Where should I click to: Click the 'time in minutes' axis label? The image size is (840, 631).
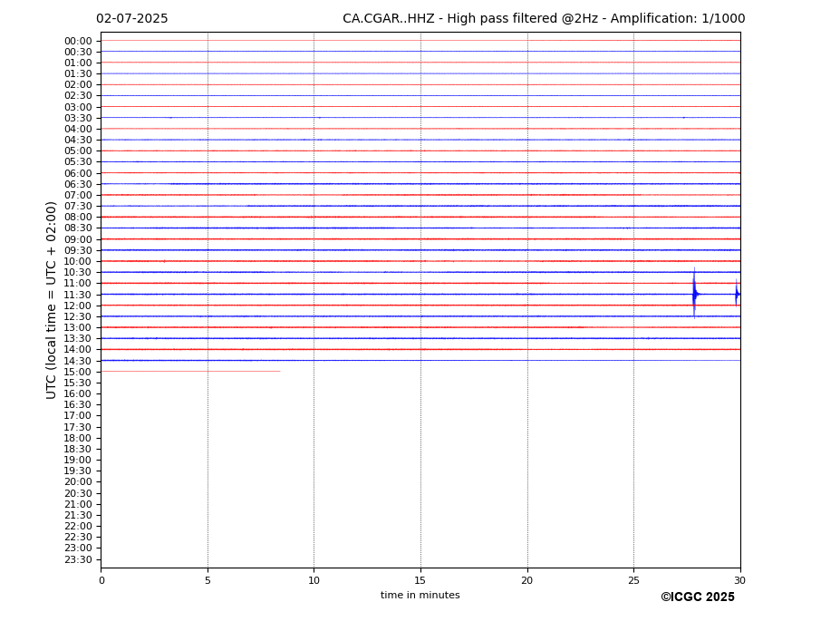coord(420,595)
